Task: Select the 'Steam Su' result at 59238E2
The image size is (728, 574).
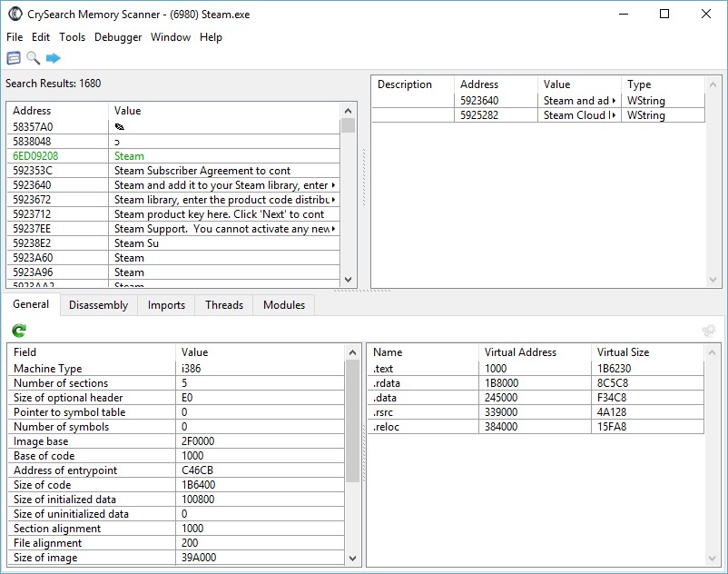Action: tap(173, 242)
